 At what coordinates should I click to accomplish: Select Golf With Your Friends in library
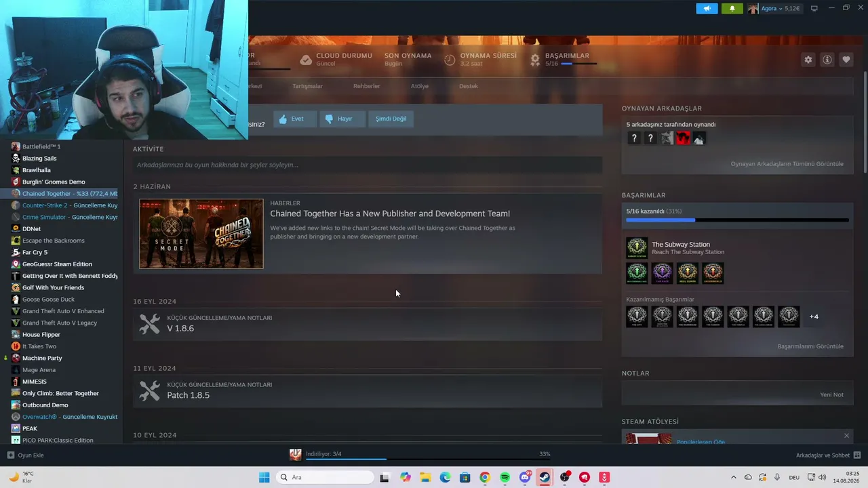(61, 287)
